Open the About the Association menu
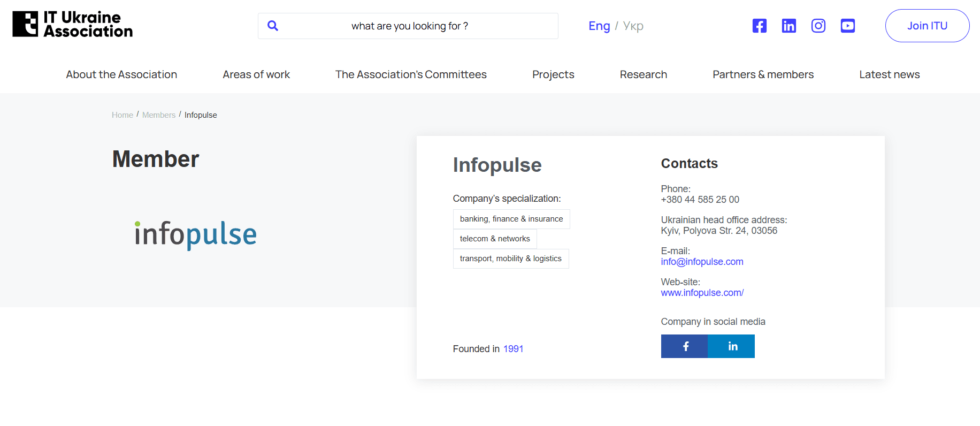The image size is (980, 426). click(121, 74)
